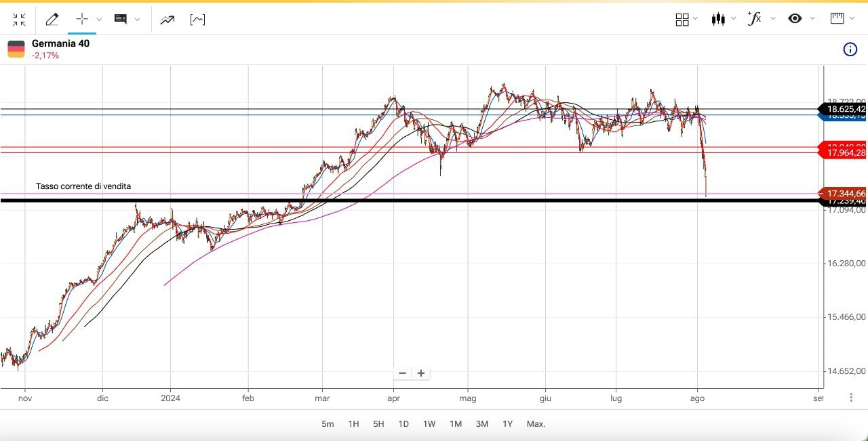Click the 16.280,00 price axis value
This screenshot has height=441, width=868.
(846, 263)
